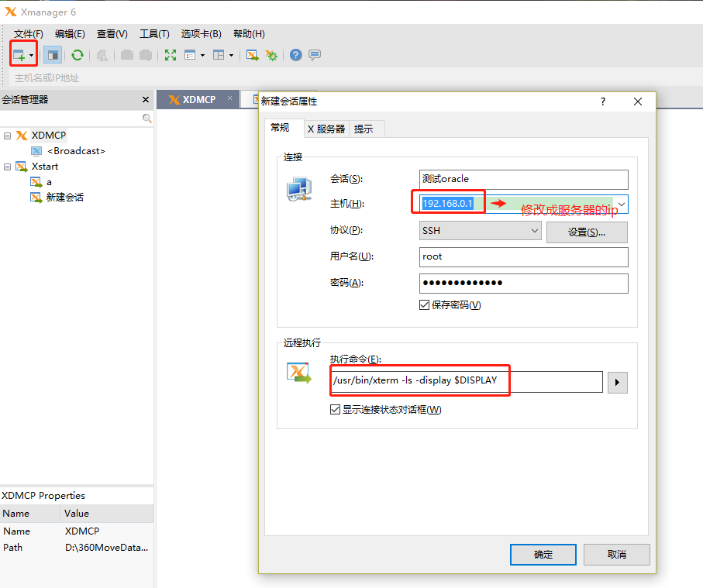Select session 'a' under Xstart

(x=49, y=182)
